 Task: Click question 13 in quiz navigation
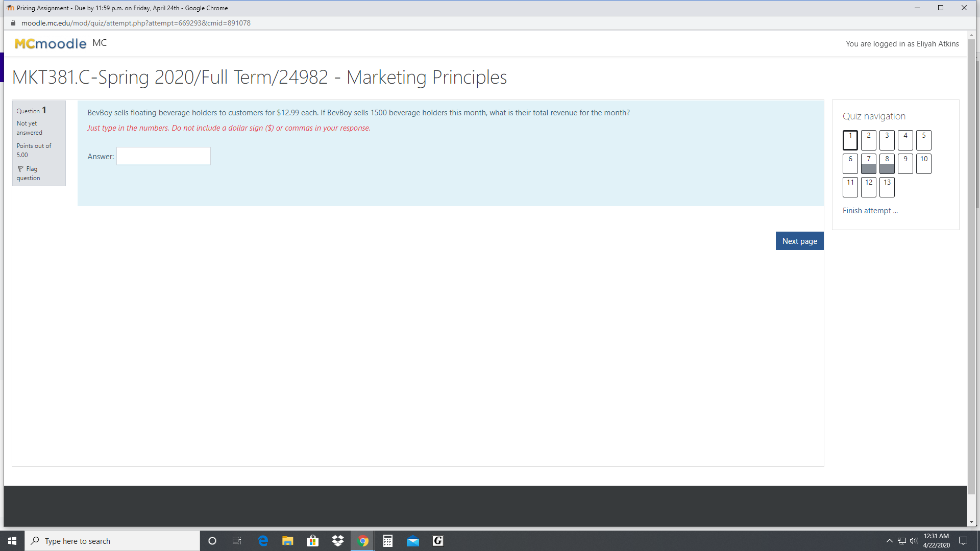pyautogui.click(x=887, y=186)
